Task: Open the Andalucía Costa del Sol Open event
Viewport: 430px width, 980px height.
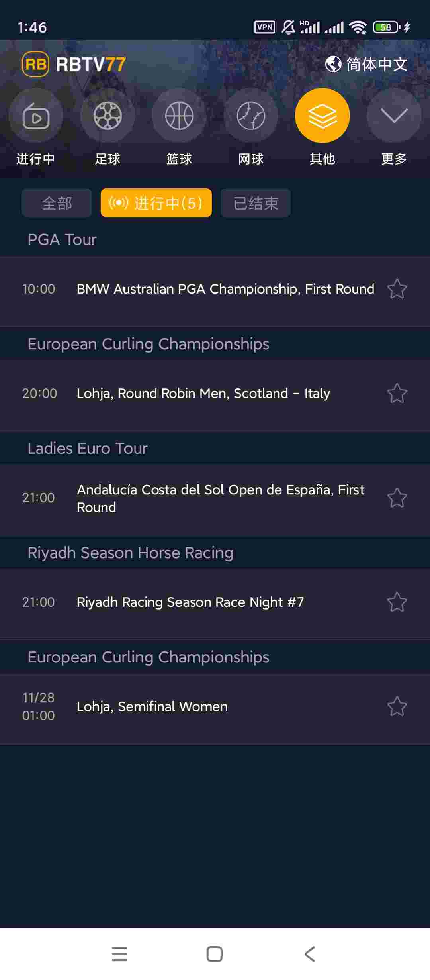Action: coord(220,498)
